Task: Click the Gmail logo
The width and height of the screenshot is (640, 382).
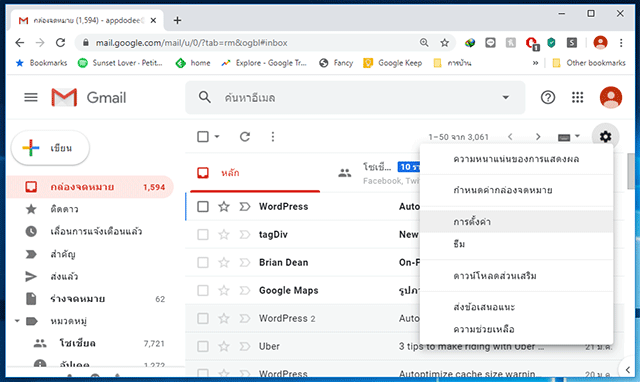Action: (x=89, y=98)
